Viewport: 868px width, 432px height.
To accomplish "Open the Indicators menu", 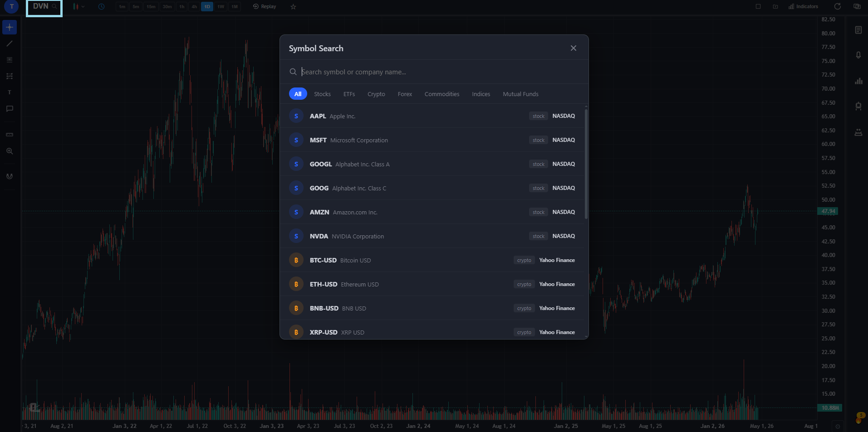I will click(x=803, y=6).
